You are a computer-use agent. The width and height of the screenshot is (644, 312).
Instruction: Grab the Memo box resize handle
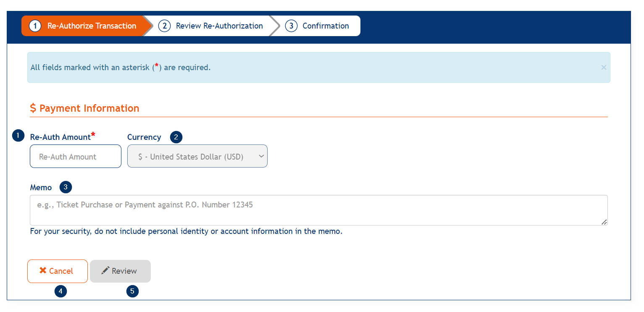tap(604, 222)
